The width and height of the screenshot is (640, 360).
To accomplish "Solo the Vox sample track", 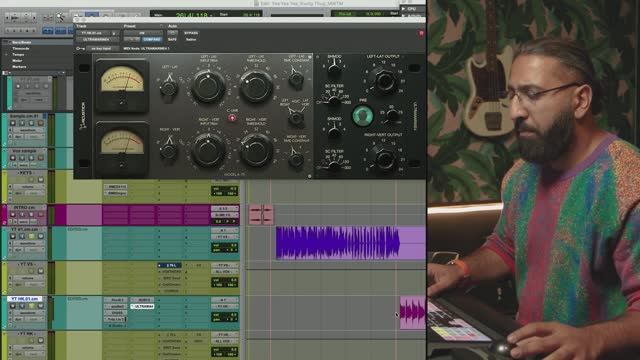I will [x=31, y=158].
